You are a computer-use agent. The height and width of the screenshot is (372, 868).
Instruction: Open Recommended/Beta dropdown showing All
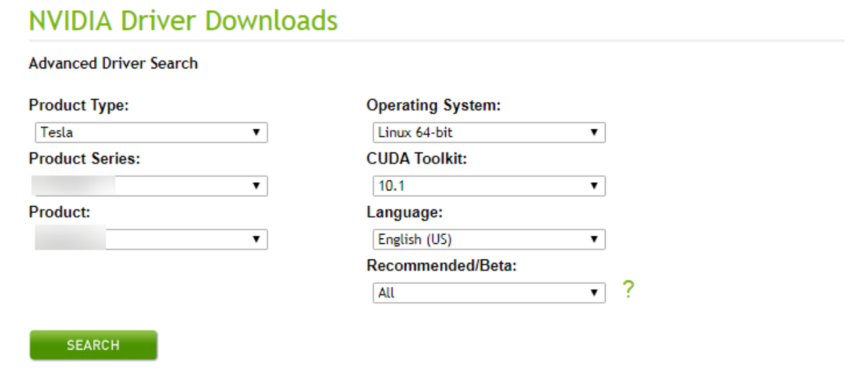(x=489, y=293)
